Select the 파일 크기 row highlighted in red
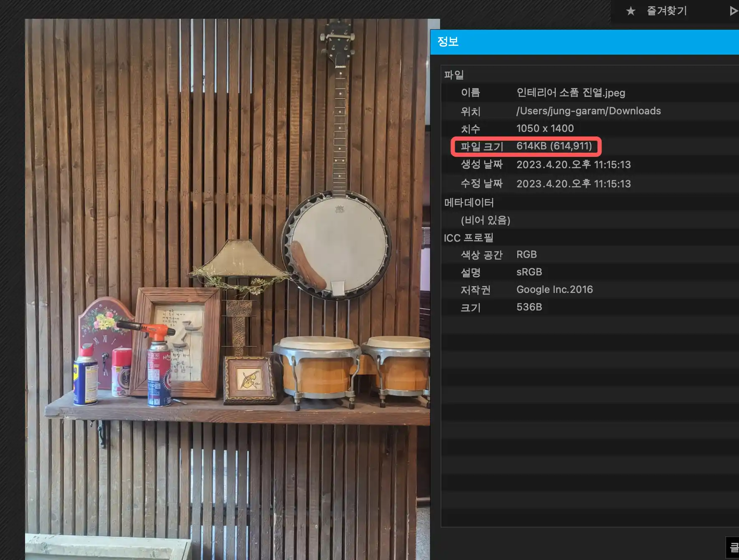 point(526,146)
